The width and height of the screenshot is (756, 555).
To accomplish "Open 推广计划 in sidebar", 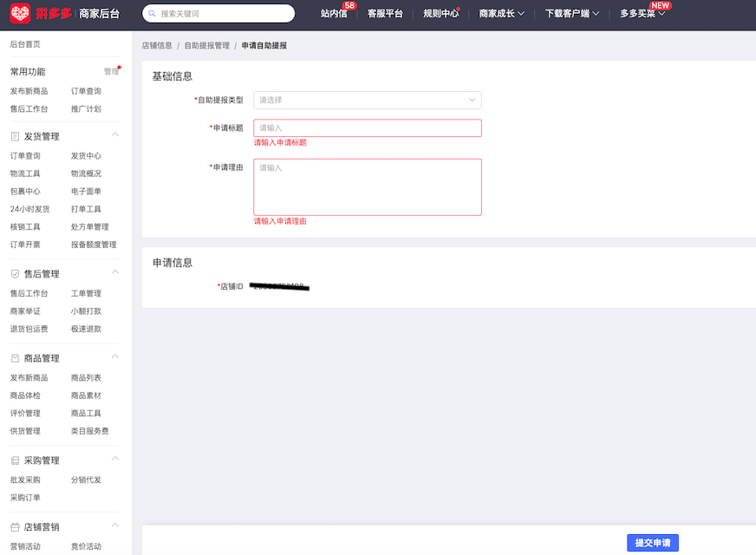I will point(86,109).
